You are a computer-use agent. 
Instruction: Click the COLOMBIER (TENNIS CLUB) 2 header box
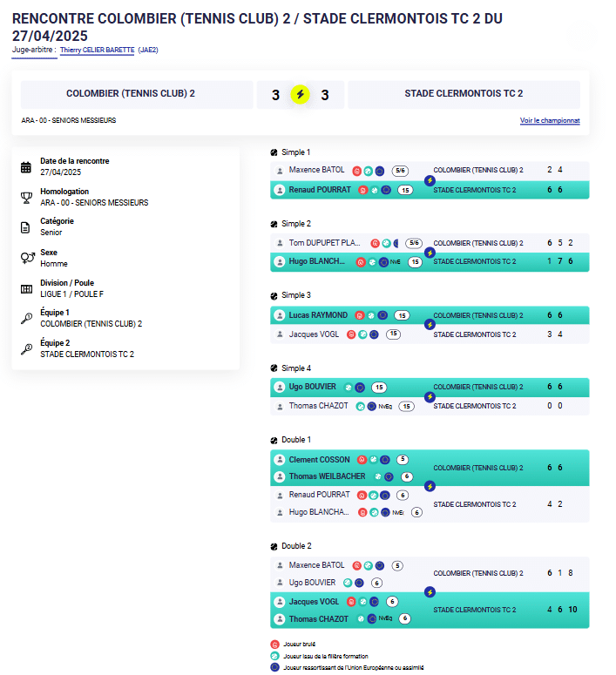[x=131, y=94]
